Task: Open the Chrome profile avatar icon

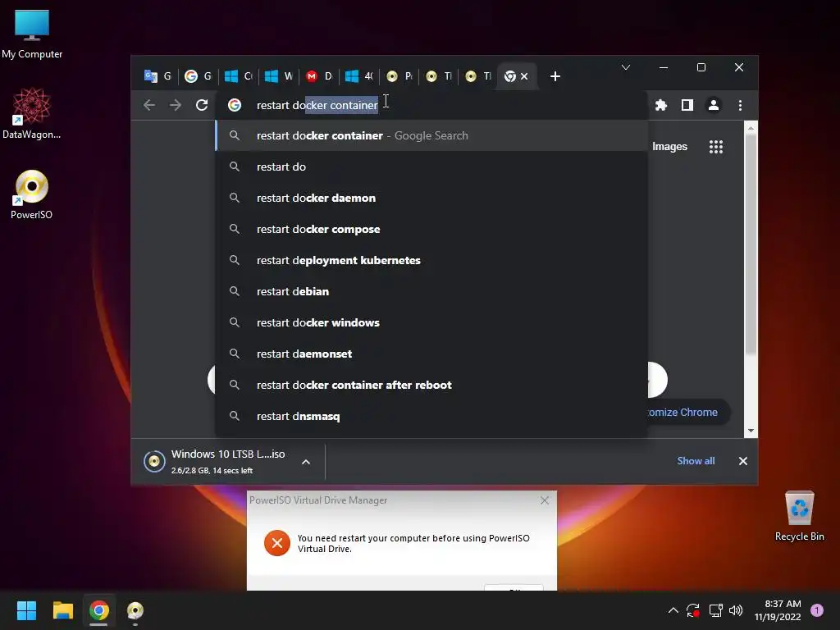Action: 714,105
